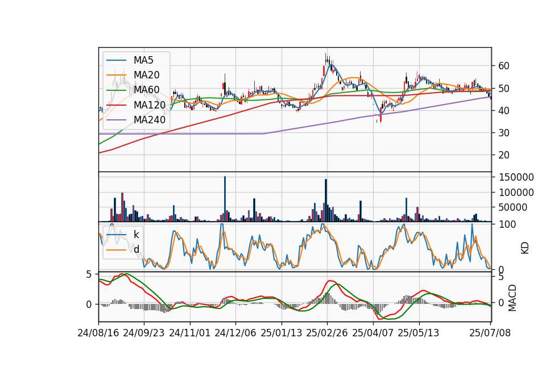Click the price axis value 30
Viewport: 546px width, 392px height.
click(503, 133)
